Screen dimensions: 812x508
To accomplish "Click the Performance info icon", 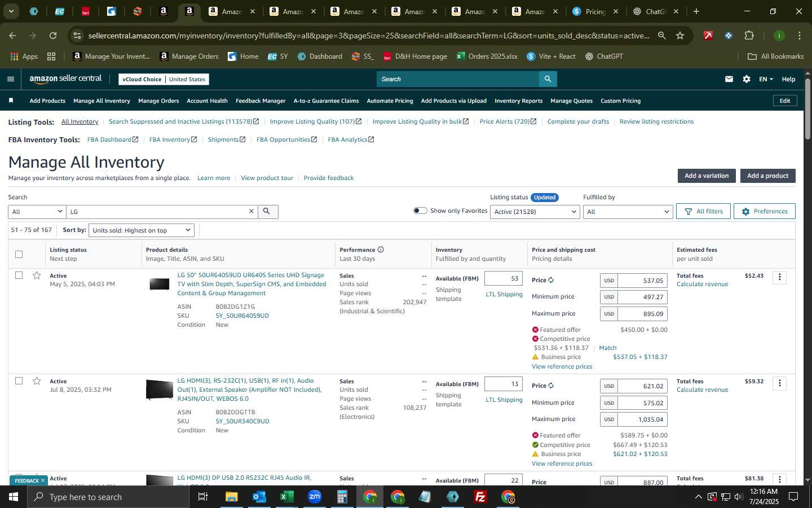I will [381, 249].
